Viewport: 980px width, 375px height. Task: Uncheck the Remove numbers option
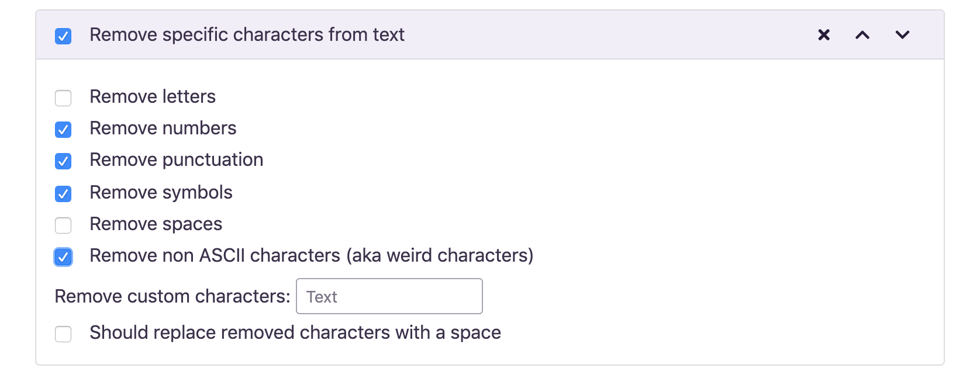[x=63, y=129]
